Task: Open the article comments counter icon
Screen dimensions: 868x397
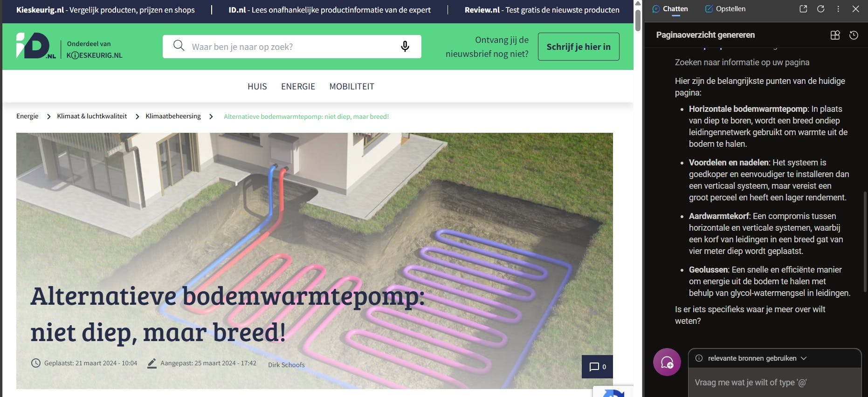Action: tap(597, 367)
